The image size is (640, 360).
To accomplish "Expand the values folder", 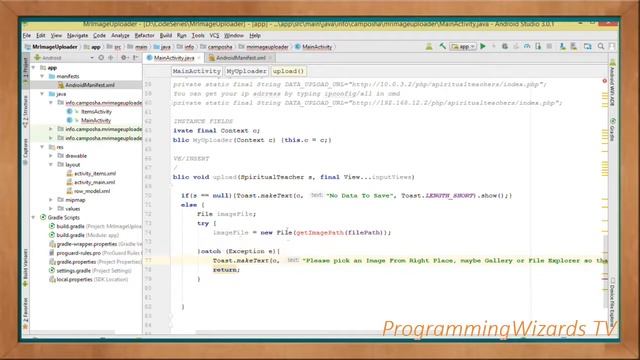I will click(51, 209).
